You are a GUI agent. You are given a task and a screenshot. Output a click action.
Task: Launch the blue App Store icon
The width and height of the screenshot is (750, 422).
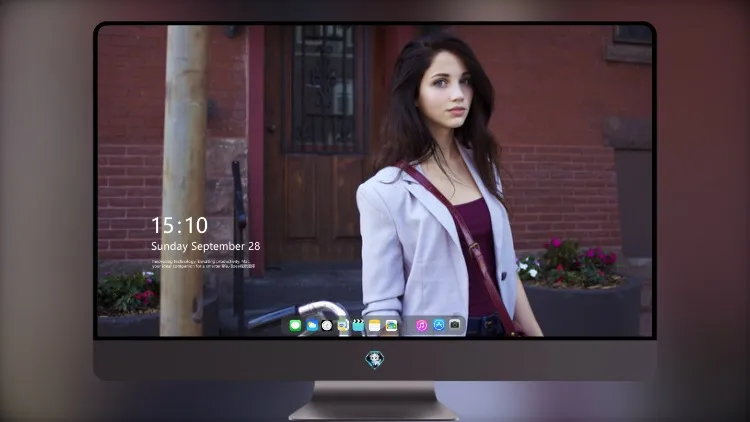tap(439, 325)
